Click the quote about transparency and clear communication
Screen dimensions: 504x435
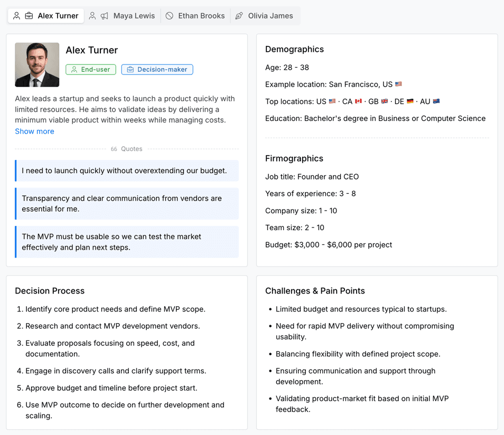(127, 203)
